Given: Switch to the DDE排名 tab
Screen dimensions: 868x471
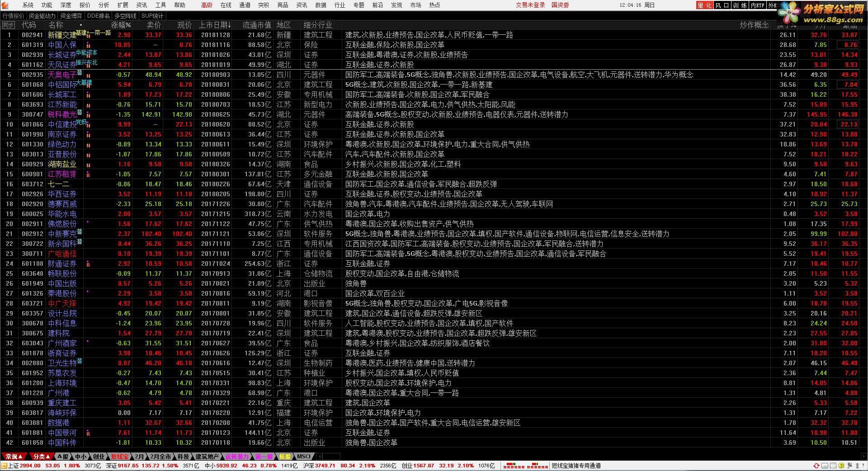Looking at the screenshot, I should click(x=98, y=16).
